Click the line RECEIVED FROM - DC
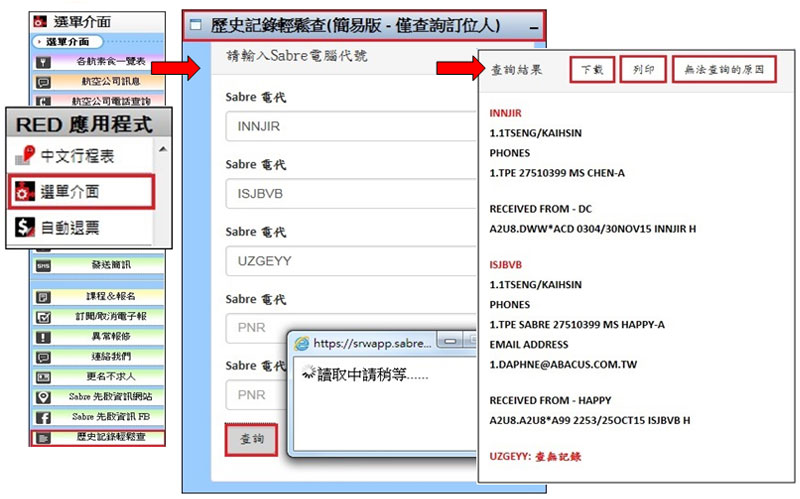Screen dimensions: 800x499 540,209
